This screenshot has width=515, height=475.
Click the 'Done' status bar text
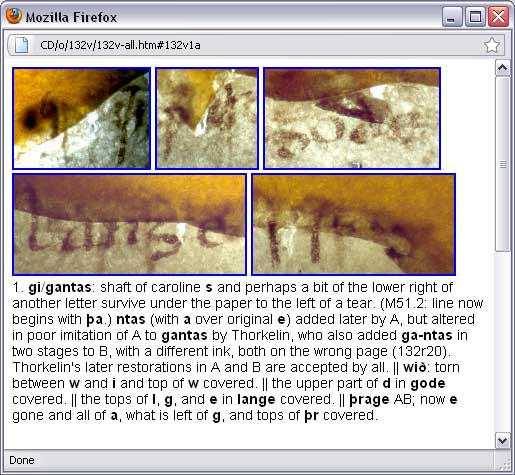pos(22,460)
